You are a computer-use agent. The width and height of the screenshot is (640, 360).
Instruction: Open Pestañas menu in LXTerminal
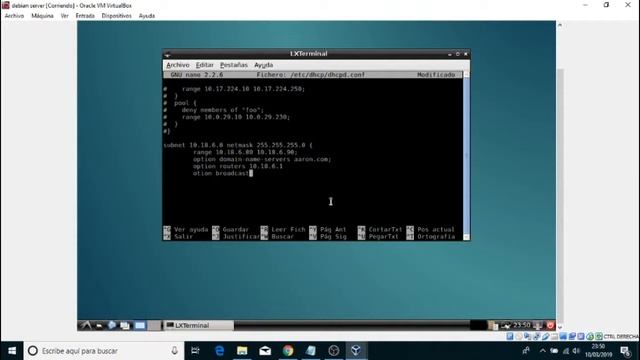(x=233, y=65)
